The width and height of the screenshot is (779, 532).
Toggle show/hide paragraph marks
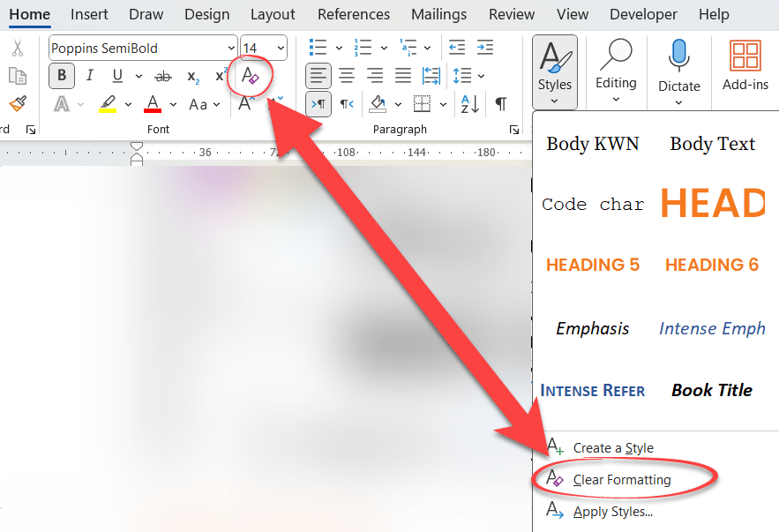click(498, 103)
